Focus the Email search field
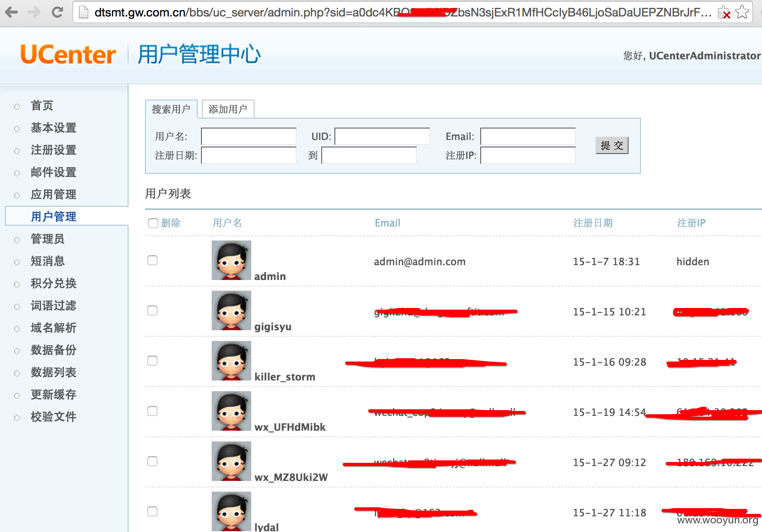This screenshot has width=762, height=532. [528, 136]
